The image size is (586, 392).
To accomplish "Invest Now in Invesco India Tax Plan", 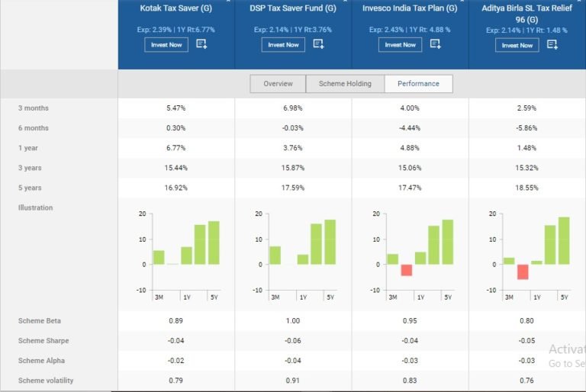I will (x=401, y=45).
